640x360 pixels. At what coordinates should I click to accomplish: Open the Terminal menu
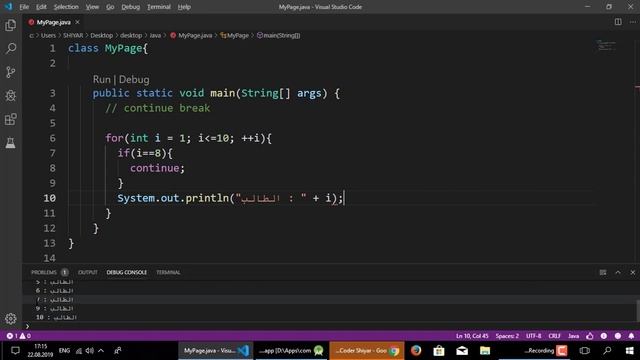(x=159, y=7)
